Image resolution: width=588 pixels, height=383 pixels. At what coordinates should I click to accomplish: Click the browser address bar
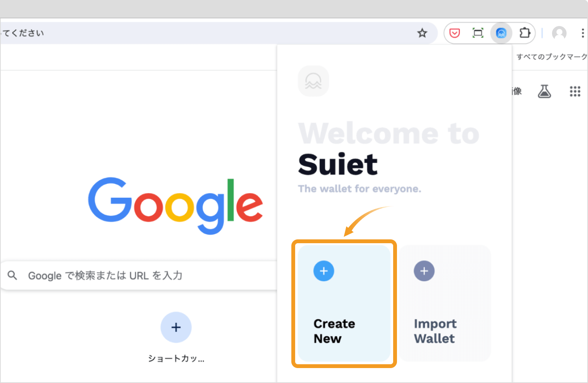click(218, 33)
